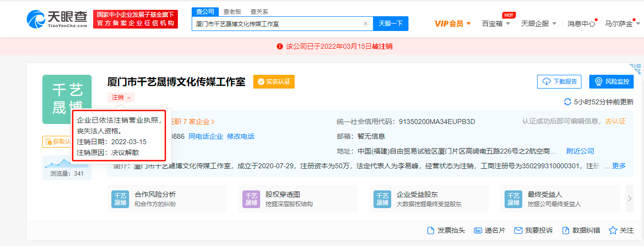Open 附近公司 link

pyautogui.click(x=580, y=151)
